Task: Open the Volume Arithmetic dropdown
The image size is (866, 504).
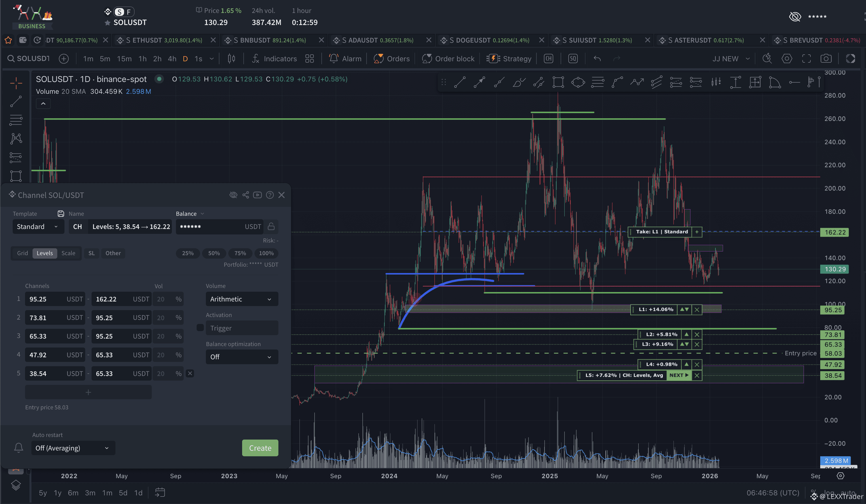Action: click(x=242, y=299)
